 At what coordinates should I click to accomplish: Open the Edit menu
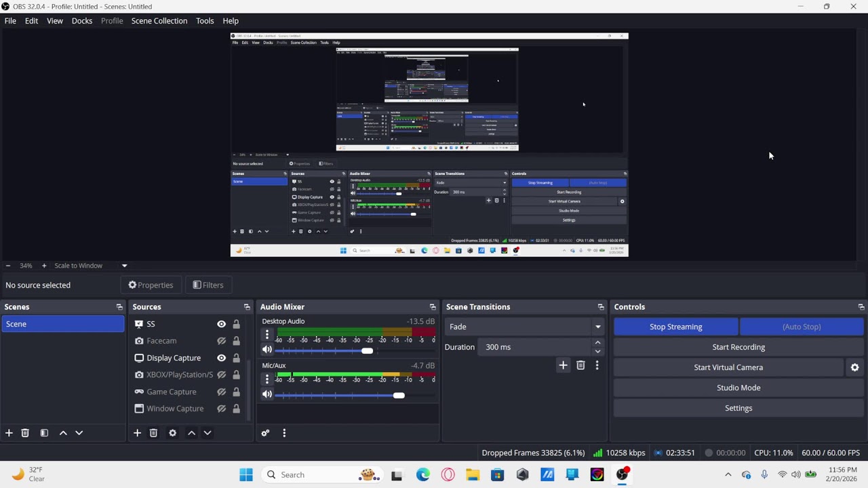(x=31, y=21)
